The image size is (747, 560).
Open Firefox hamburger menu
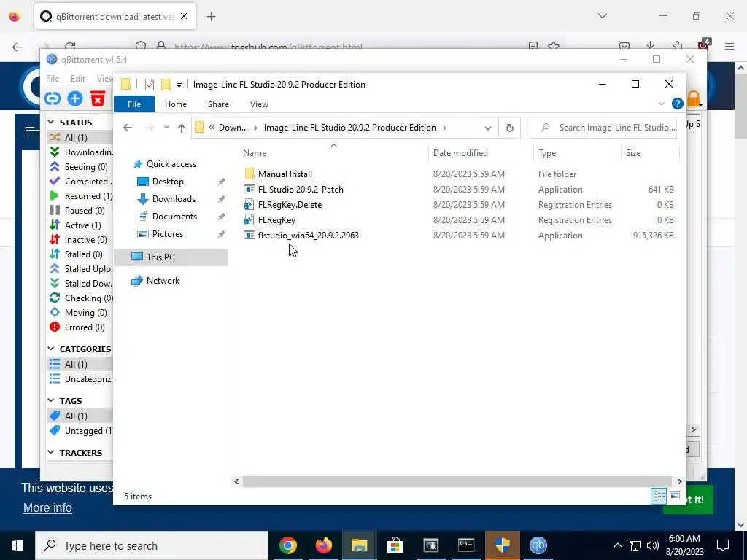pyautogui.click(x=729, y=46)
